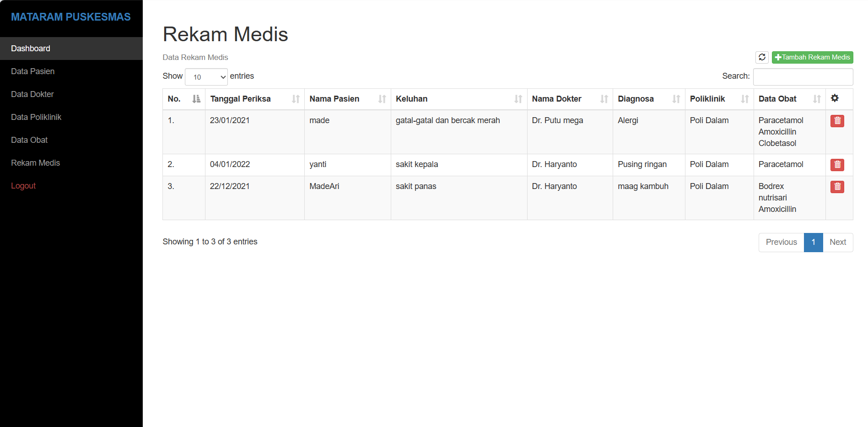
Task: Click Tambah Rekam Medis button
Action: coord(812,57)
